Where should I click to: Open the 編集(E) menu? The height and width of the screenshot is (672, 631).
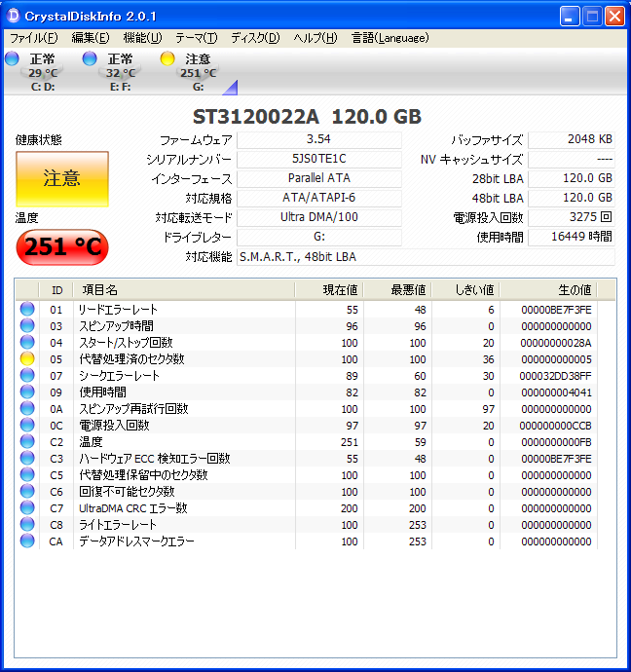tap(91, 38)
